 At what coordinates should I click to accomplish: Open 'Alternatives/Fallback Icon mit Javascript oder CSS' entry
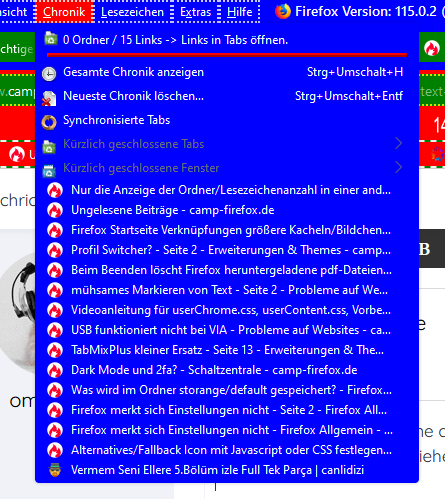tap(227, 450)
